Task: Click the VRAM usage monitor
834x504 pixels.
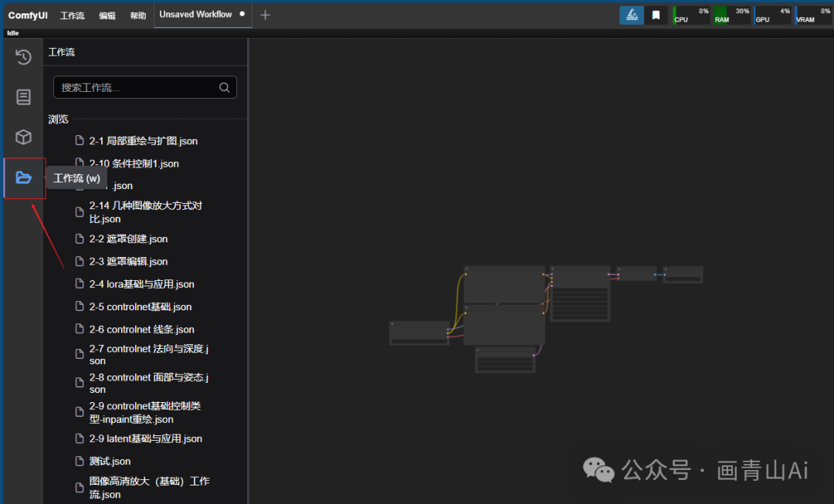Action: click(x=813, y=15)
